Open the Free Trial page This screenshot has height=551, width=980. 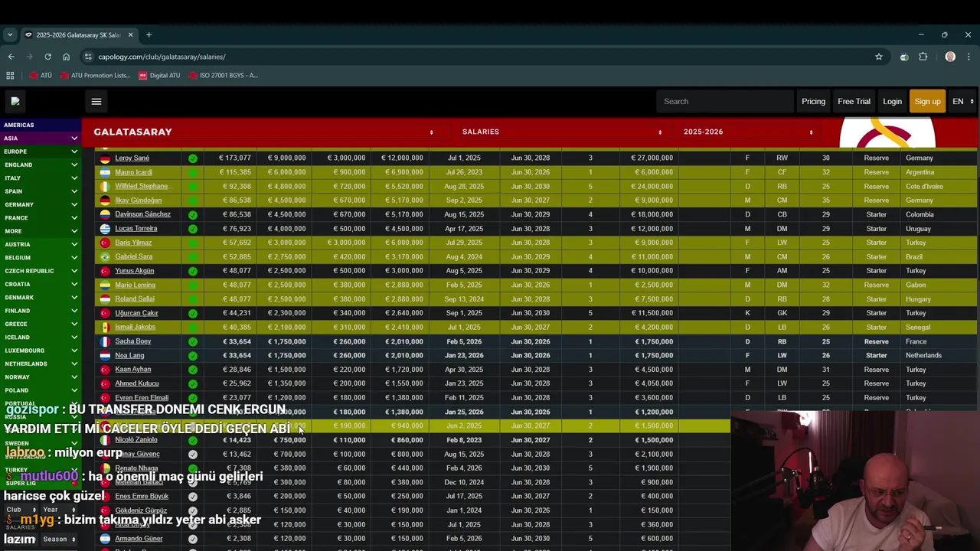pyautogui.click(x=854, y=101)
